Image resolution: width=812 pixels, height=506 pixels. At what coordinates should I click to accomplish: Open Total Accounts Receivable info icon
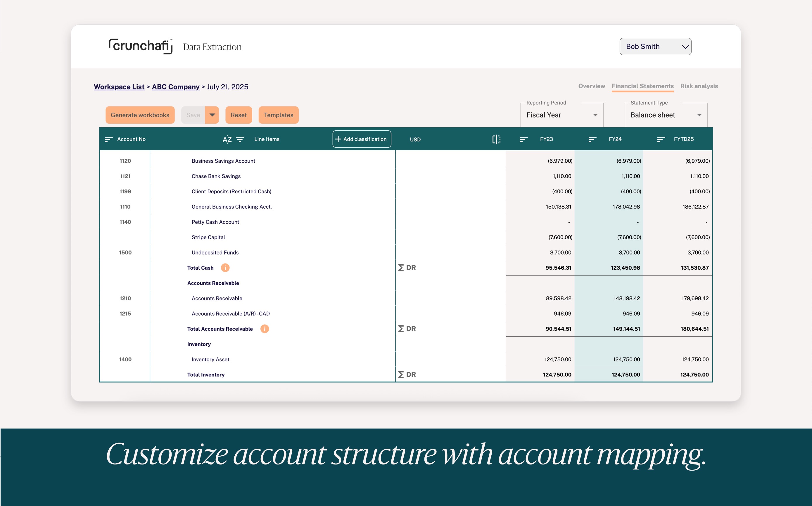point(264,329)
